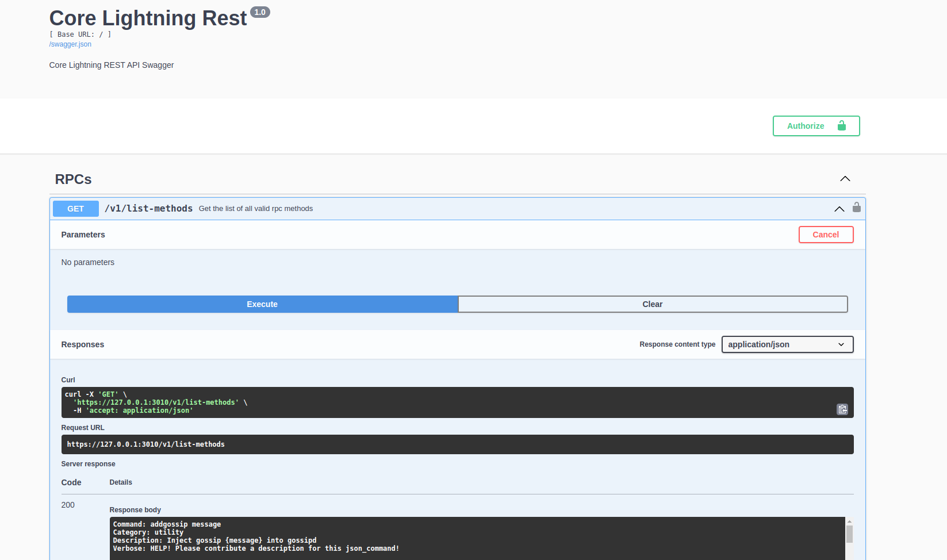Click the response body scrollbar thumb
This screenshot has height=560, width=947.
coord(849,534)
